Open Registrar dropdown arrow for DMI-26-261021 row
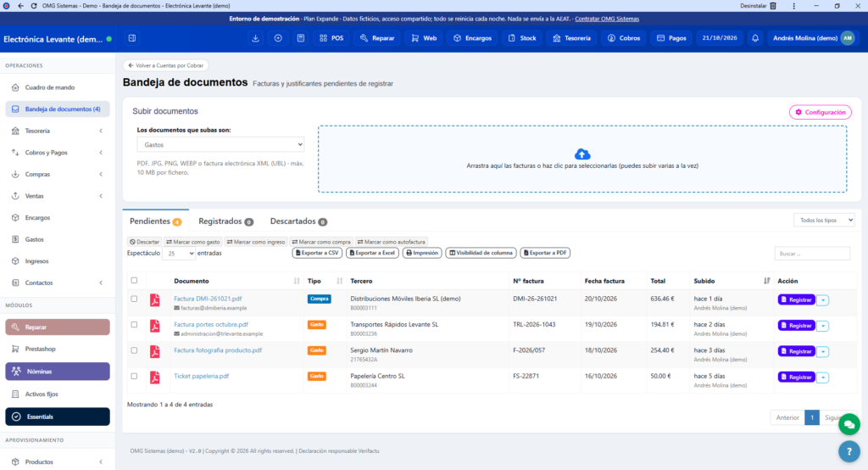 [822, 299]
